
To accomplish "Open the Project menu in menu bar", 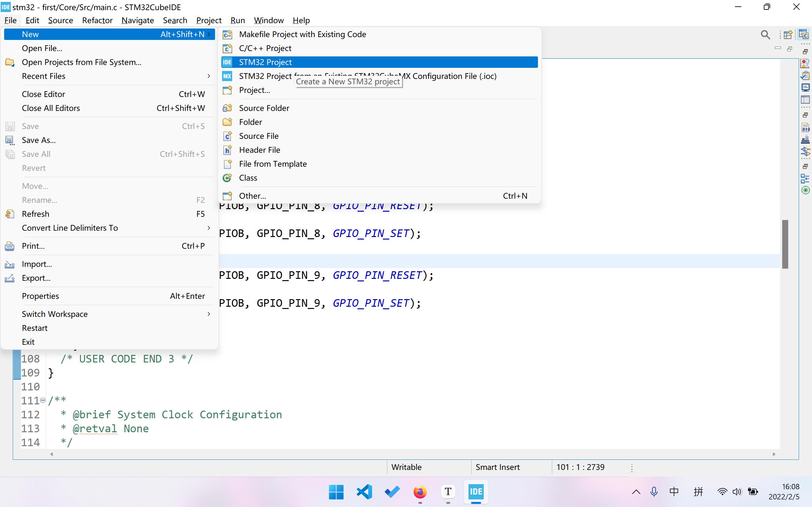I will [x=209, y=21].
